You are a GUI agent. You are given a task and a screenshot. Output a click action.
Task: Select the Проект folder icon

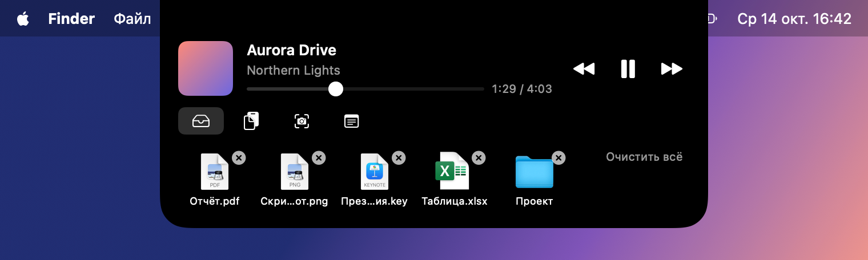(535, 172)
